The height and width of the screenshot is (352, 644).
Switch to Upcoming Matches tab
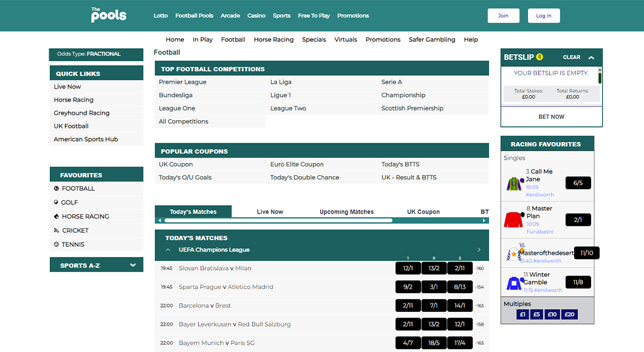point(347,212)
